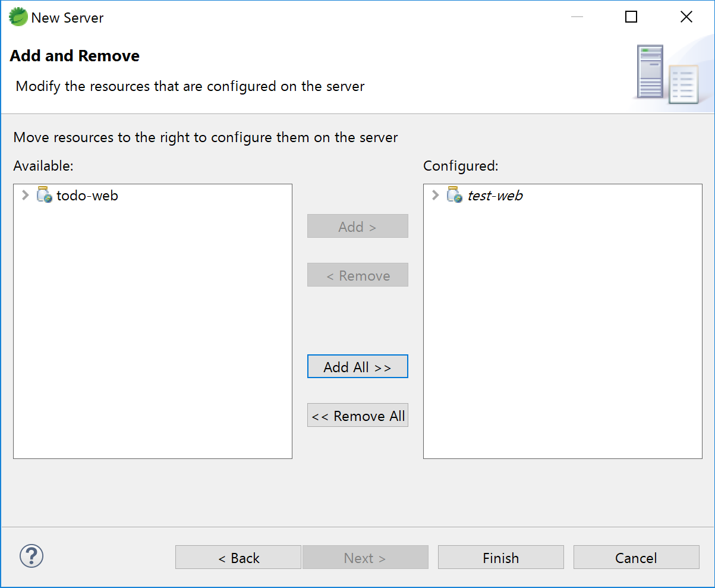Maximize the New Server window
The height and width of the screenshot is (588, 715).
[631, 17]
